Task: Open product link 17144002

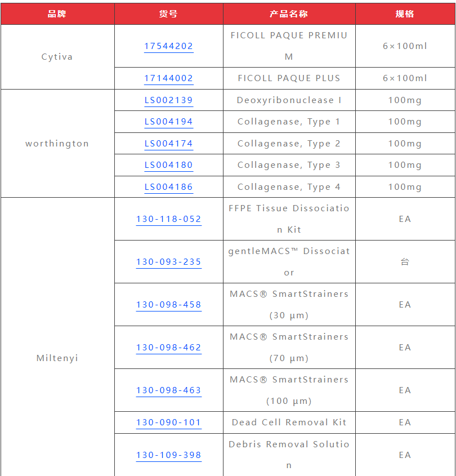Action: click(168, 78)
